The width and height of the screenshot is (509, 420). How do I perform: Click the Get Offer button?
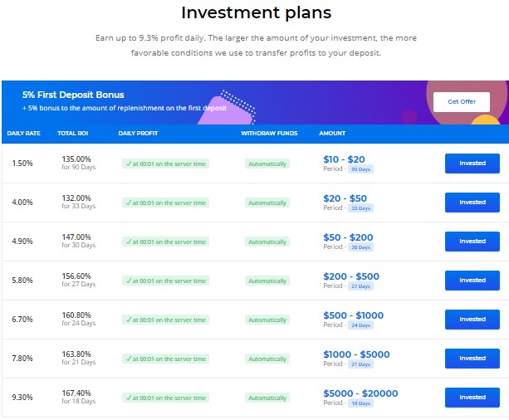click(x=462, y=102)
